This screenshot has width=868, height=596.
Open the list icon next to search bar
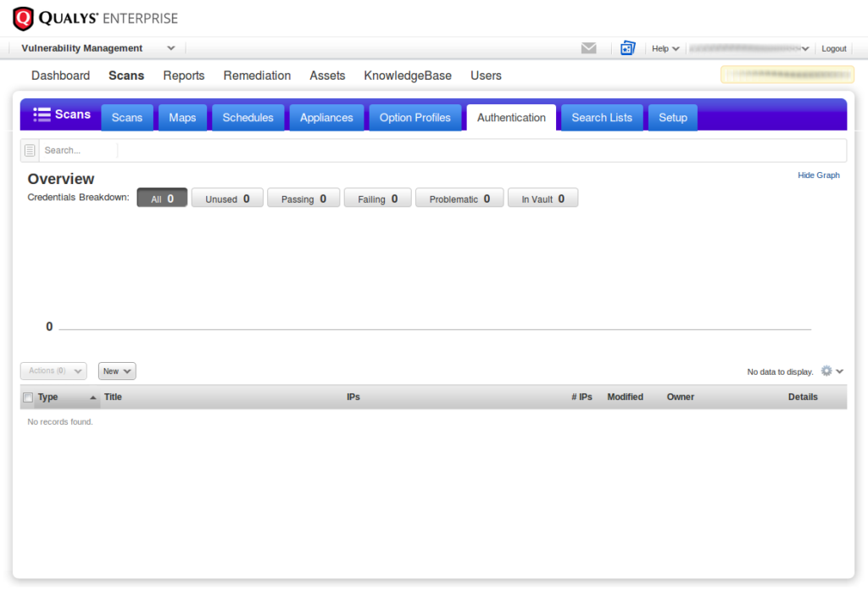pos(31,149)
